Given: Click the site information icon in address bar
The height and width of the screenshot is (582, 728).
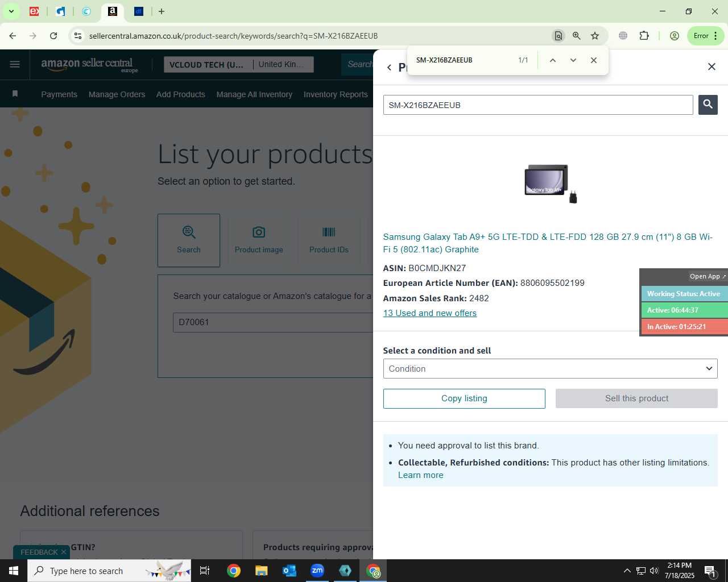Looking at the screenshot, I should 78,36.
